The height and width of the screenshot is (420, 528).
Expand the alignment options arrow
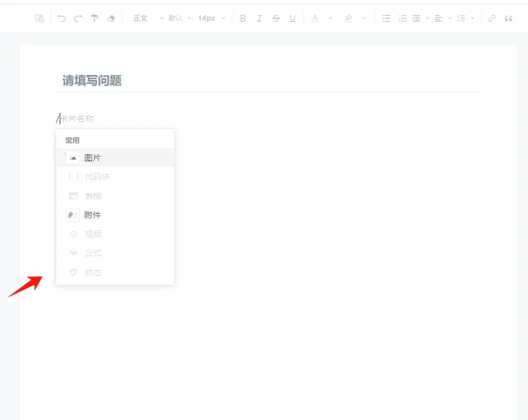click(449, 18)
